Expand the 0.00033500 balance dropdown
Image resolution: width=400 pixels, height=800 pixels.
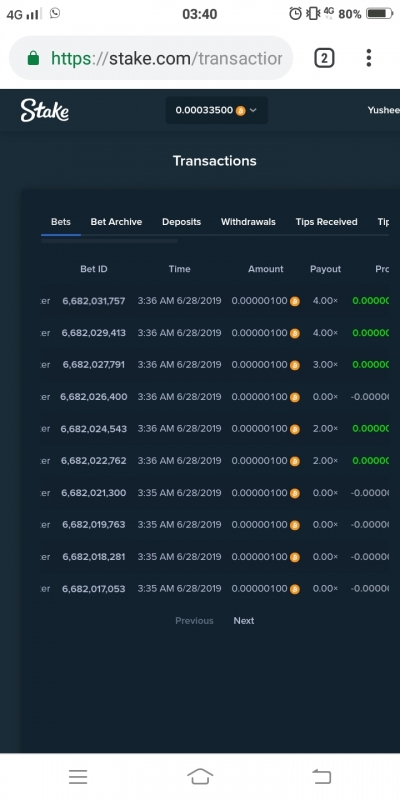click(216, 110)
